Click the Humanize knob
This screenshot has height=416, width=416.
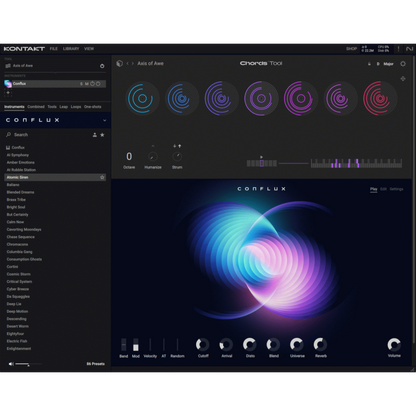point(153,156)
